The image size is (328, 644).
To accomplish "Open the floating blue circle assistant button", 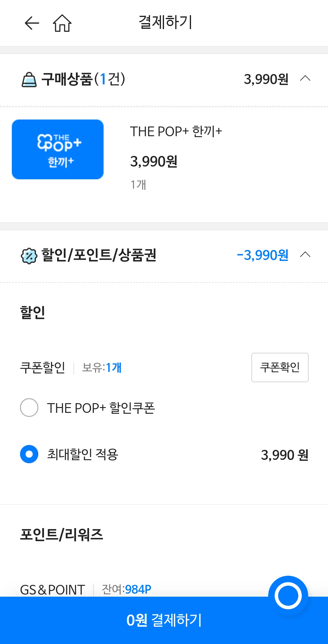I will (288, 595).
